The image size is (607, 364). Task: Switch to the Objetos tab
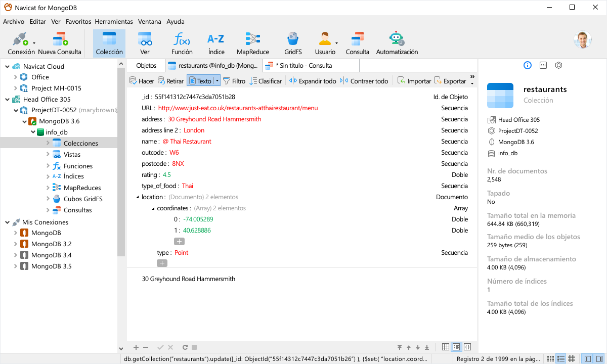tap(146, 66)
